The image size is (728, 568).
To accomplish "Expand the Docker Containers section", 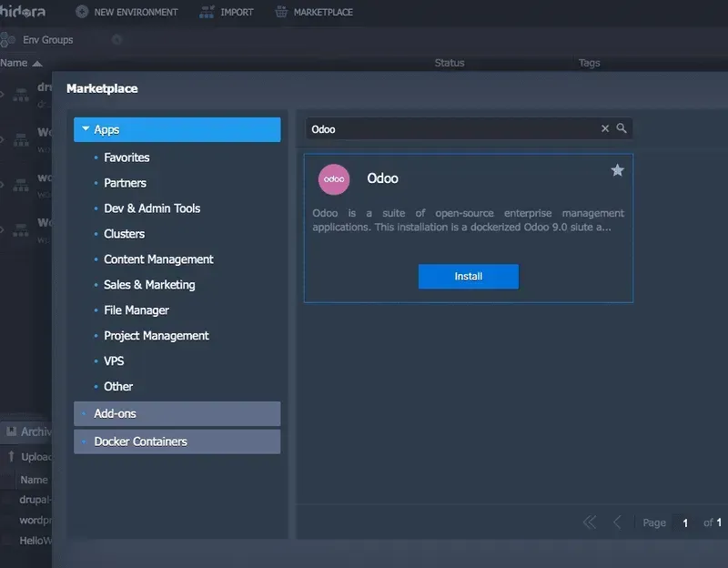I will [84, 441].
